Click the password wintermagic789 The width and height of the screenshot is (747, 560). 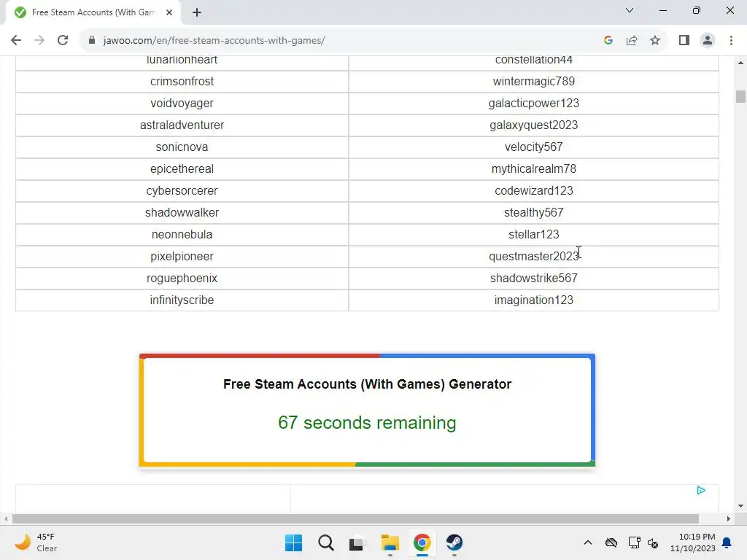533,82
